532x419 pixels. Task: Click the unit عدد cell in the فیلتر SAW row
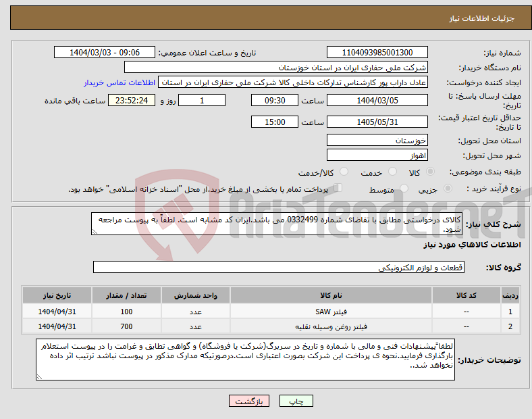coord(195,312)
